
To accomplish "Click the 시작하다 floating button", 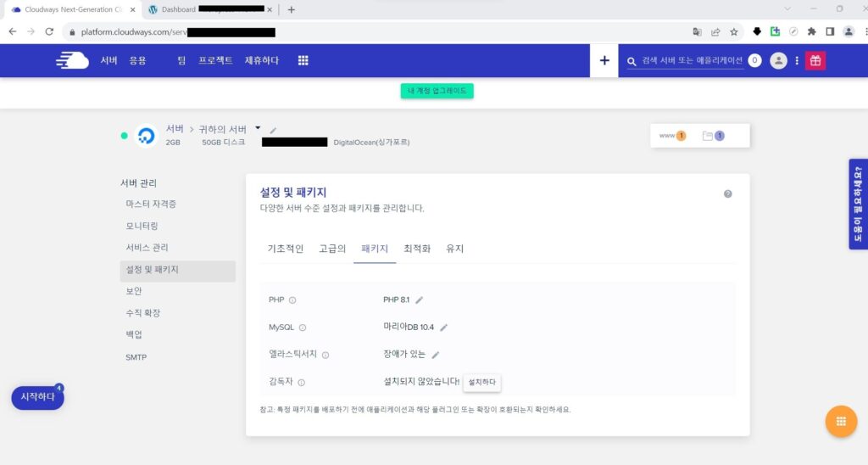I will click(x=37, y=397).
